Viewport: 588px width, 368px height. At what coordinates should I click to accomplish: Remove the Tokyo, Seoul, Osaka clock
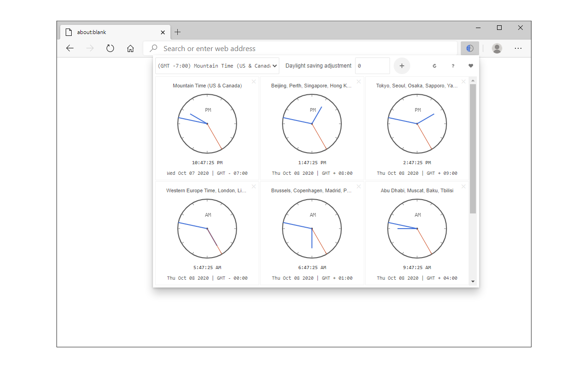pos(464,82)
